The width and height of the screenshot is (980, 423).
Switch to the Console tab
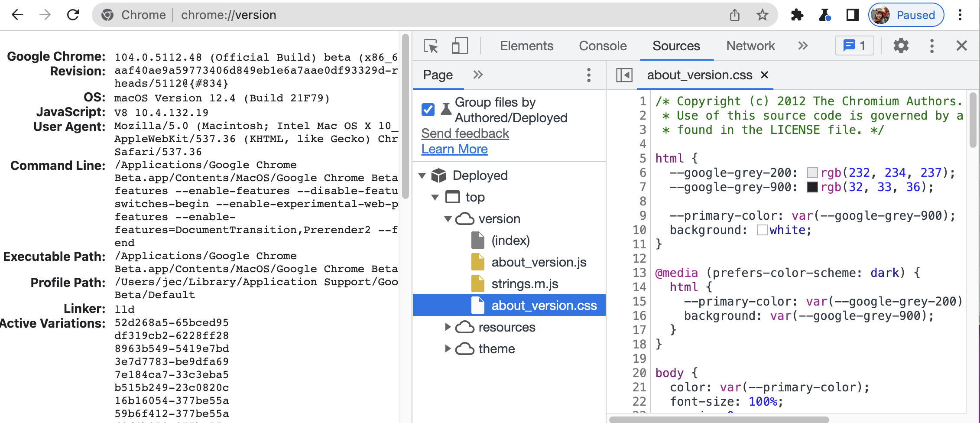603,46
